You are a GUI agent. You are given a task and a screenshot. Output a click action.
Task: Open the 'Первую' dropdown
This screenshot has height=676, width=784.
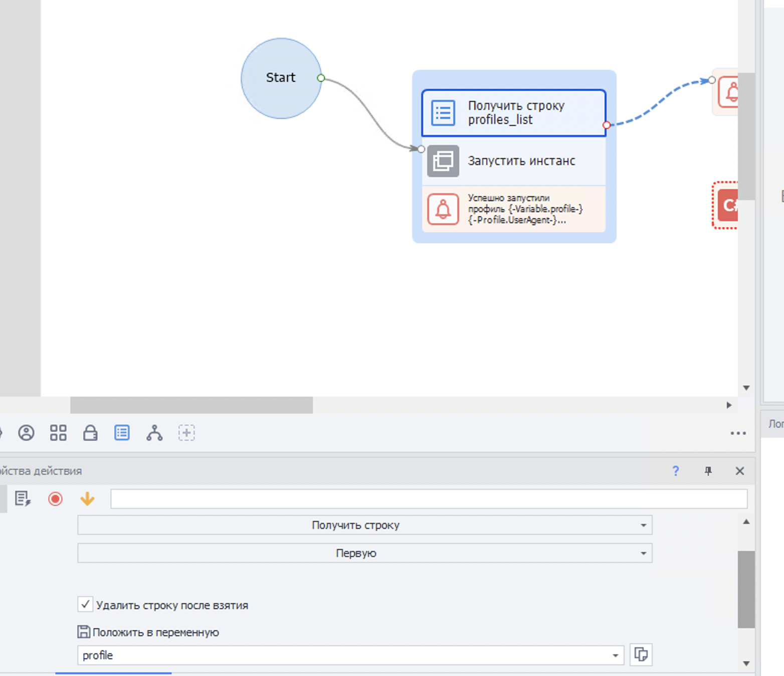coord(643,553)
